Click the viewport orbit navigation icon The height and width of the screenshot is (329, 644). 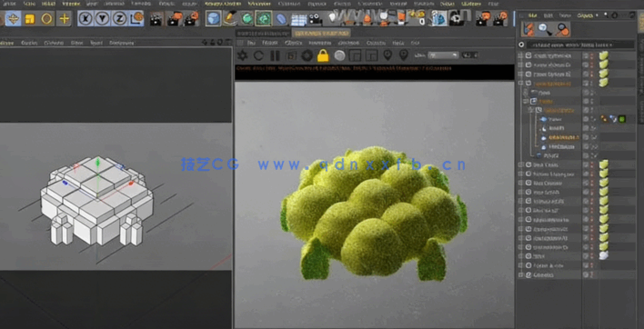(x=220, y=42)
